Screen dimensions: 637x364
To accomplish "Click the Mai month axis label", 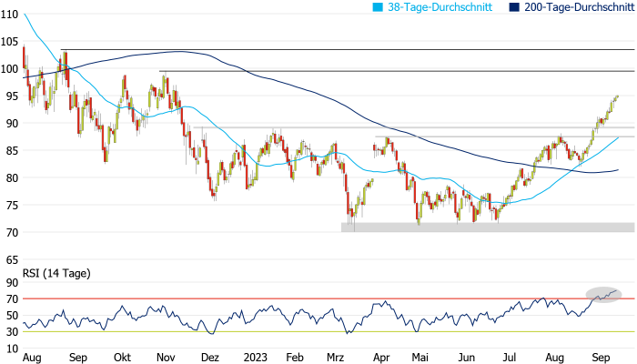I will 420,358.
